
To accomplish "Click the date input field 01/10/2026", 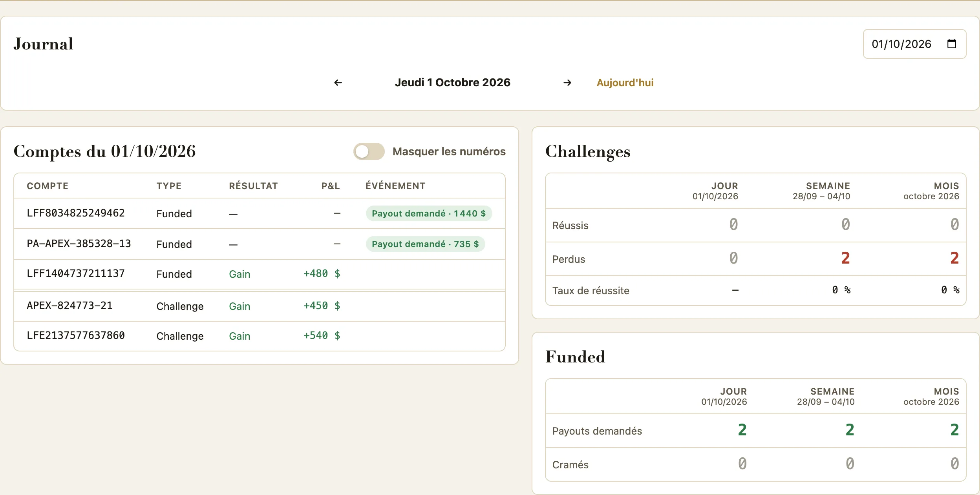I will click(x=914, y=44).
